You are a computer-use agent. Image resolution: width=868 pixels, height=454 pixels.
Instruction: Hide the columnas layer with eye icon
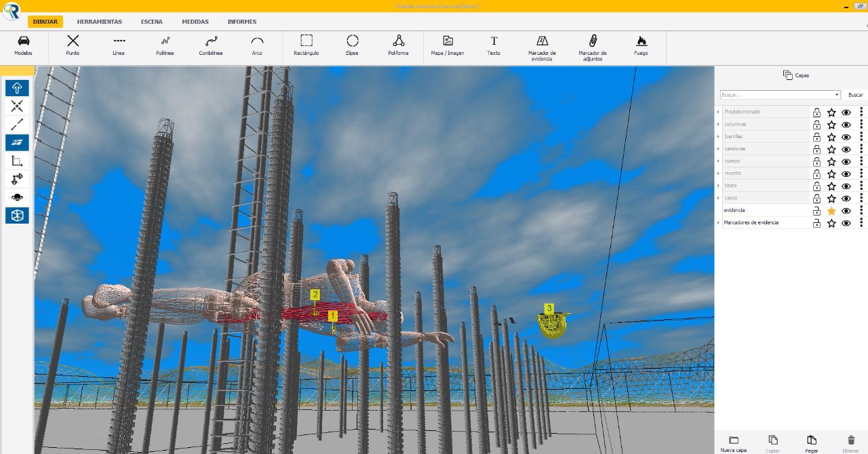[x=846, y=125]
